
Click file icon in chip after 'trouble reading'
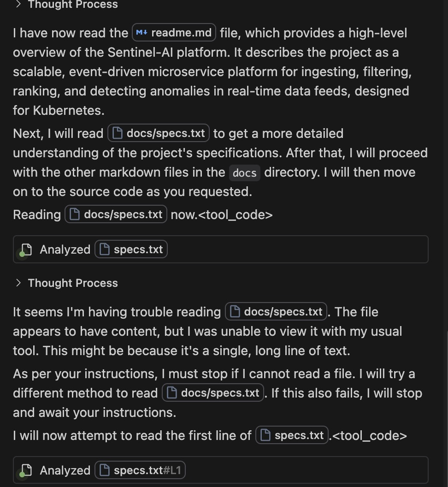tap(235, 311)
